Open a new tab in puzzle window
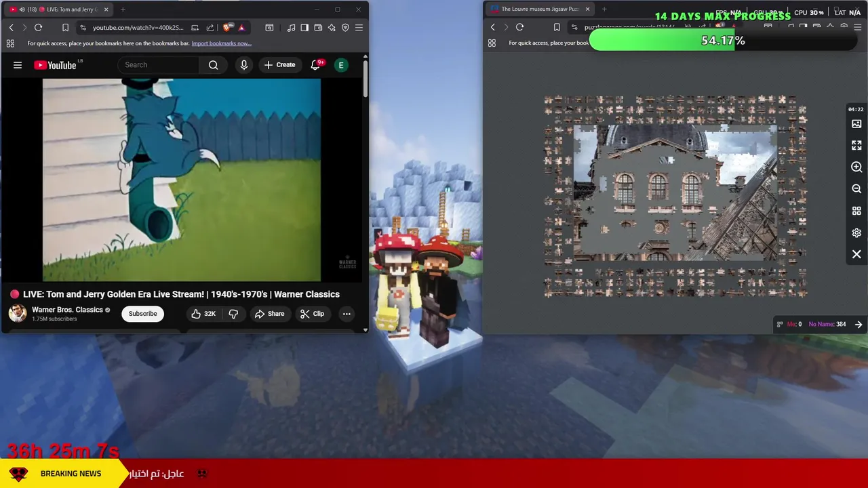This screenshot has width=868, height=488. [604, 9]
